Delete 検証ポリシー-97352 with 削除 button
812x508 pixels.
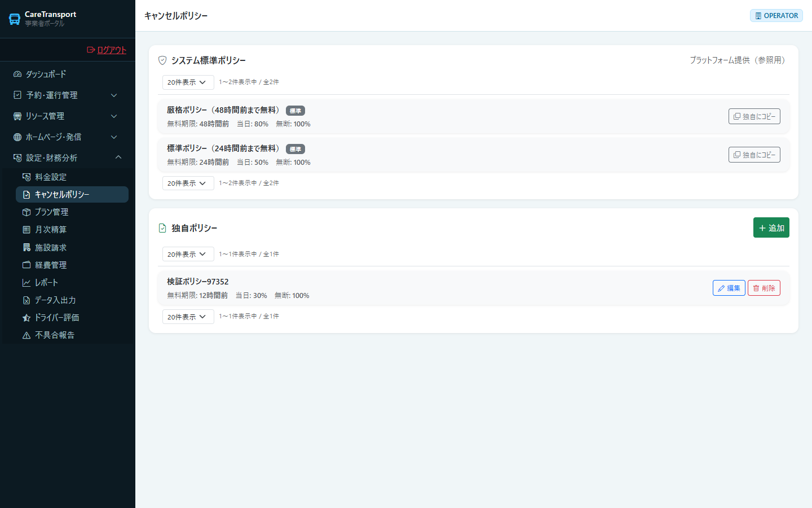click(764, 288)
